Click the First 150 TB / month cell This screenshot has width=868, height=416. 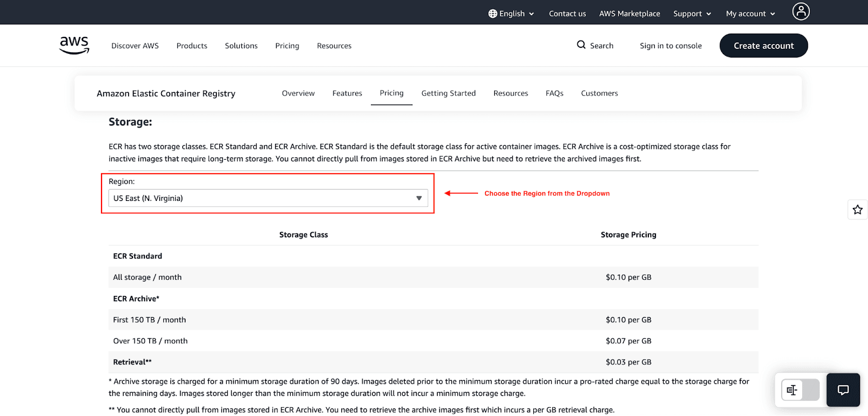tap(149, 320)
